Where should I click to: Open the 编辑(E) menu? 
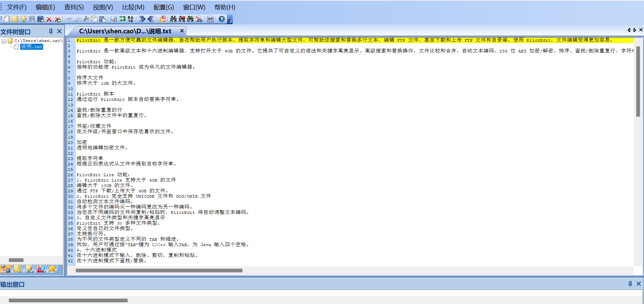tap(45, 7)
